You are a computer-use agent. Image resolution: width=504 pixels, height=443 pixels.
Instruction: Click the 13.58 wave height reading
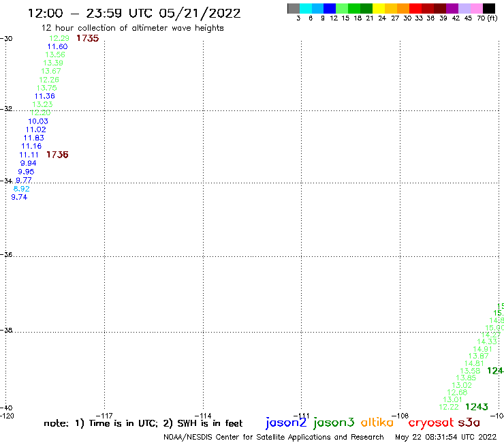point(470,371)
